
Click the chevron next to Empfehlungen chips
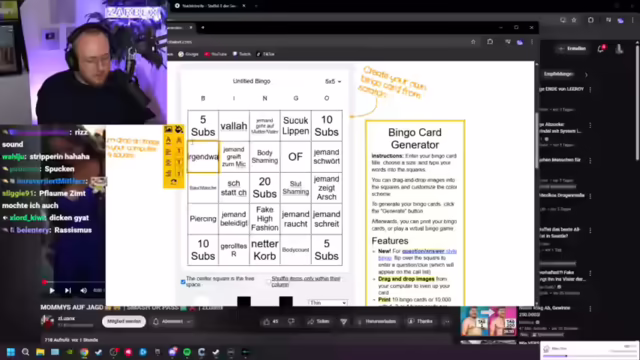pyautogui.click(x=587, y=75)
